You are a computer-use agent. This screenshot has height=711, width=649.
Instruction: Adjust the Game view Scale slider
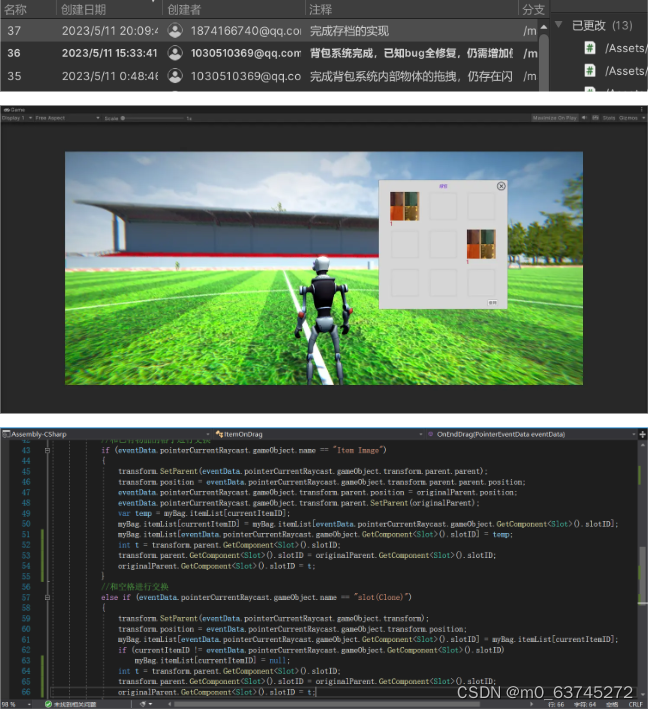pyautogui.click(x=152, y=118)
